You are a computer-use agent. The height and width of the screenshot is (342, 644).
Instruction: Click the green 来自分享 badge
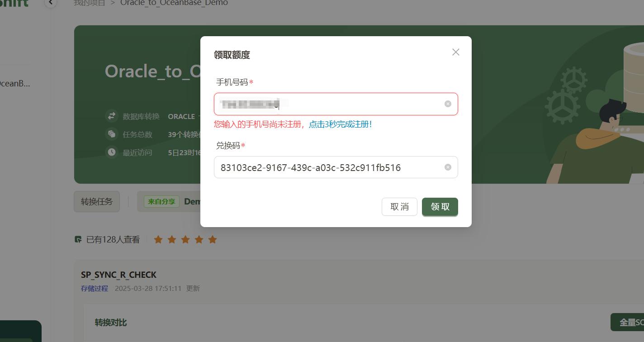tap(161, 201)
